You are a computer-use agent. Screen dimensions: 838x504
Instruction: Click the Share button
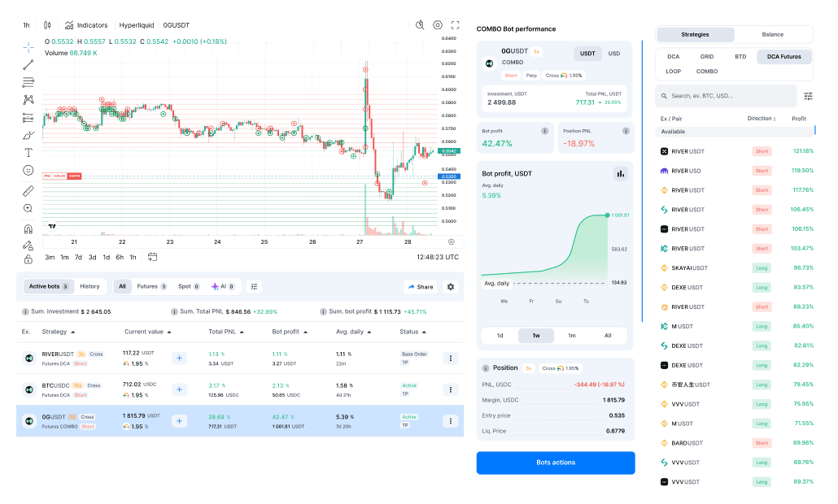coord(421,287)
